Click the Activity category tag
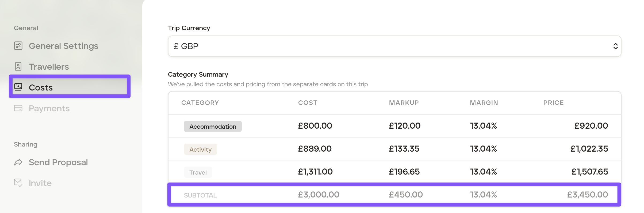This screenshot has height=213, width=644. tap(200, 149)
